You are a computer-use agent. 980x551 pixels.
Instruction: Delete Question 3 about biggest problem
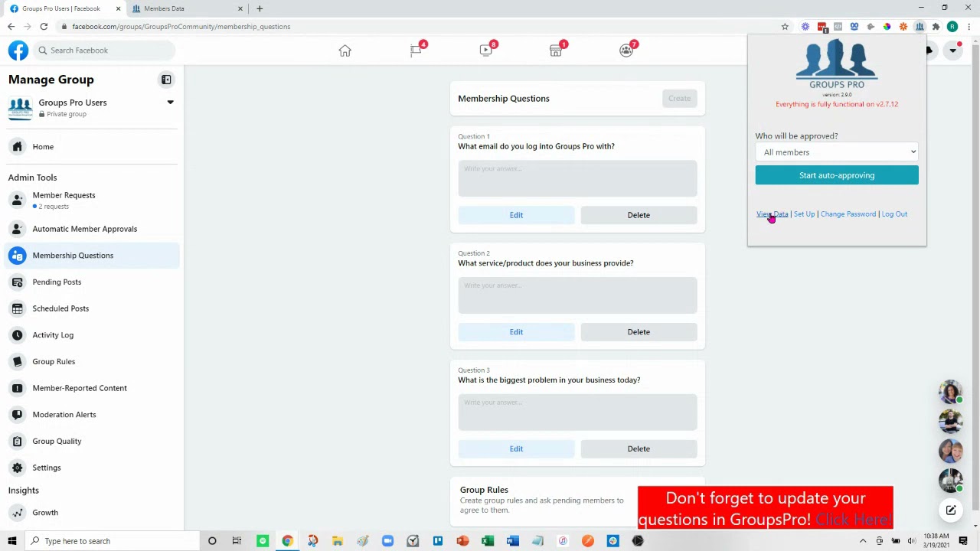tap(639, 449)
